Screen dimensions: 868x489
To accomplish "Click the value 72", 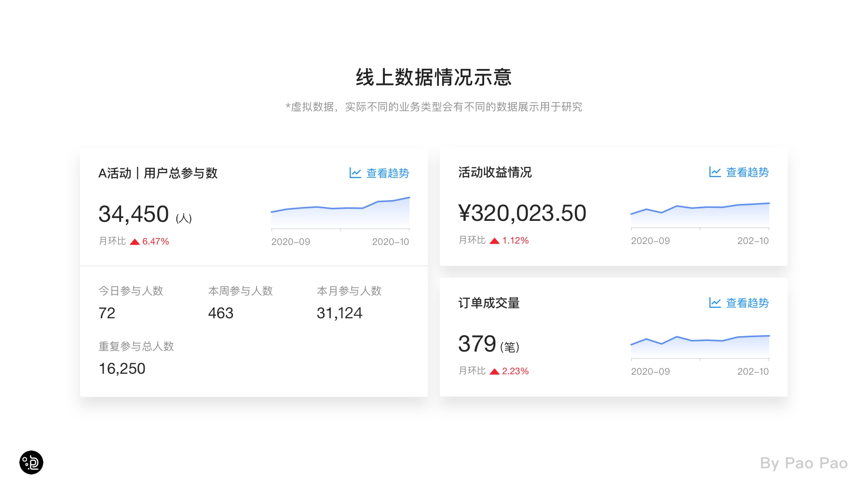I will 107,313.
